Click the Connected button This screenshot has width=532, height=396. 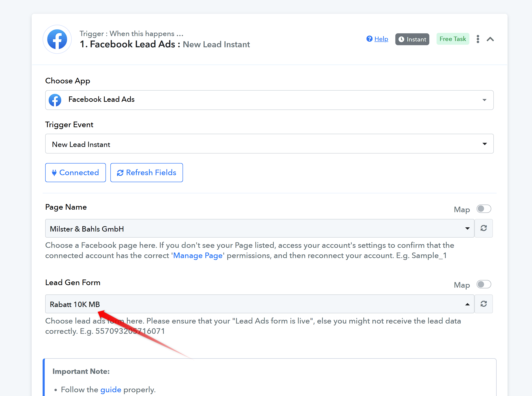75,173
